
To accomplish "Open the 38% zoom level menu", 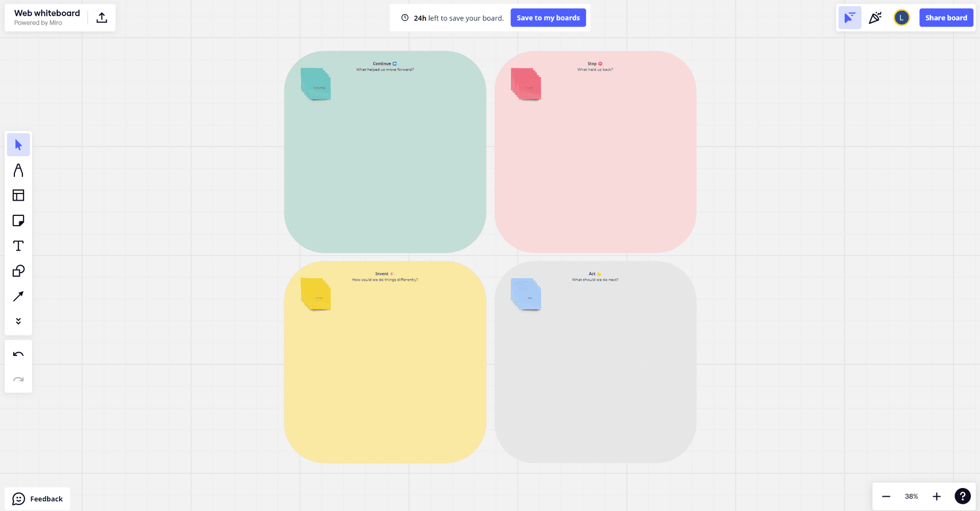I will tap(912, 496).
